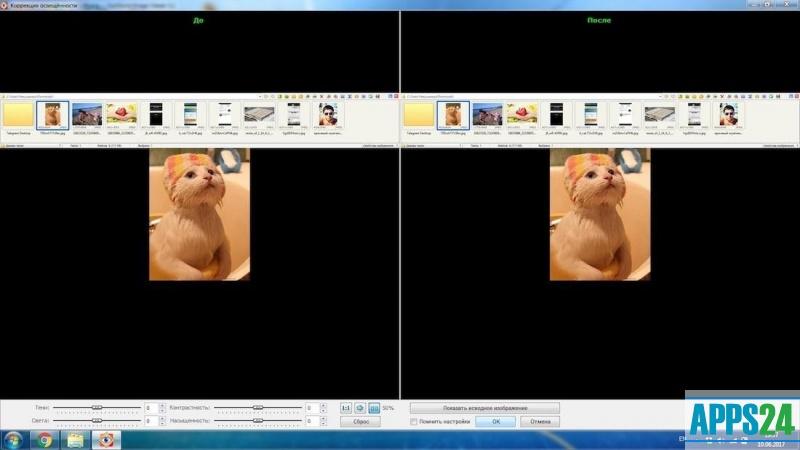Viewport: 800px width, 450px height.
Task: Click the Тени shadows slider handle
Action: pyautogui.click(x=97, y=407)
